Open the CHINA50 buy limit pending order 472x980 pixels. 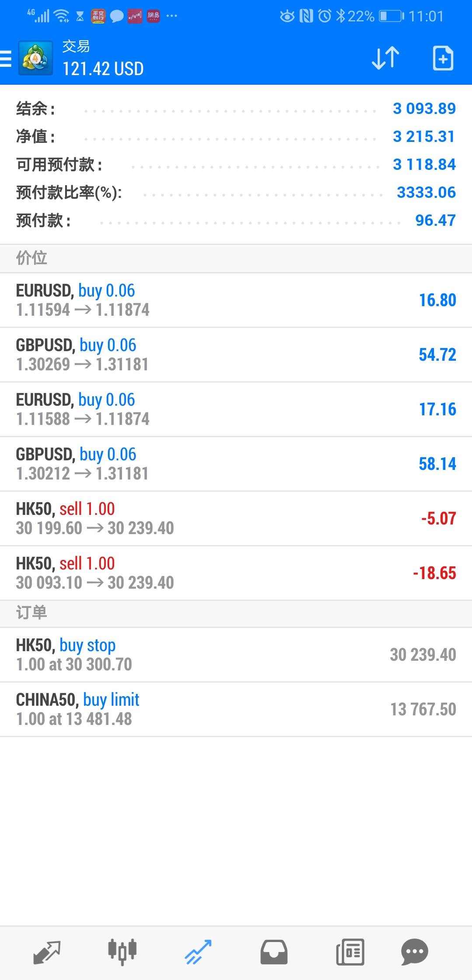[x=236, y=709]
